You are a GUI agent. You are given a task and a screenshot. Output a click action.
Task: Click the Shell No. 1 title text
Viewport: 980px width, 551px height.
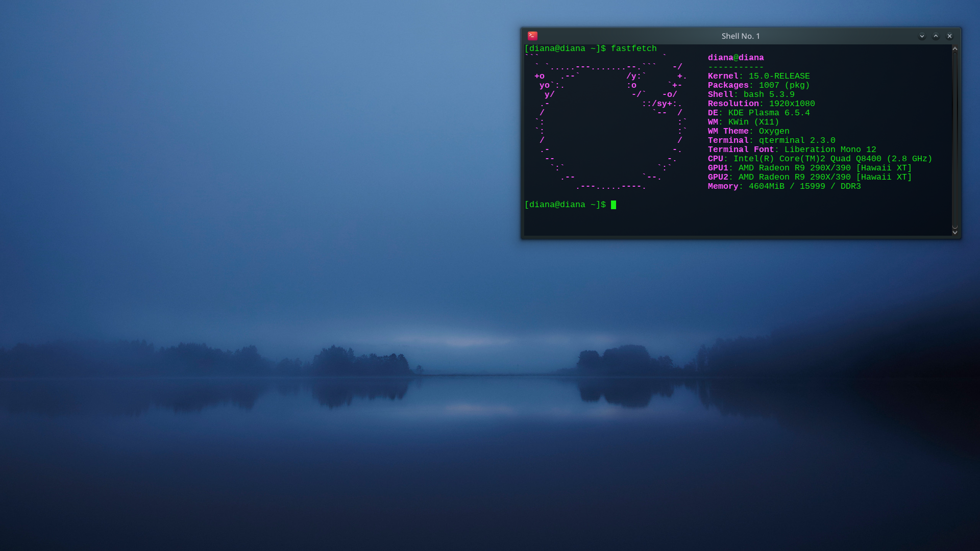point(740,36)
